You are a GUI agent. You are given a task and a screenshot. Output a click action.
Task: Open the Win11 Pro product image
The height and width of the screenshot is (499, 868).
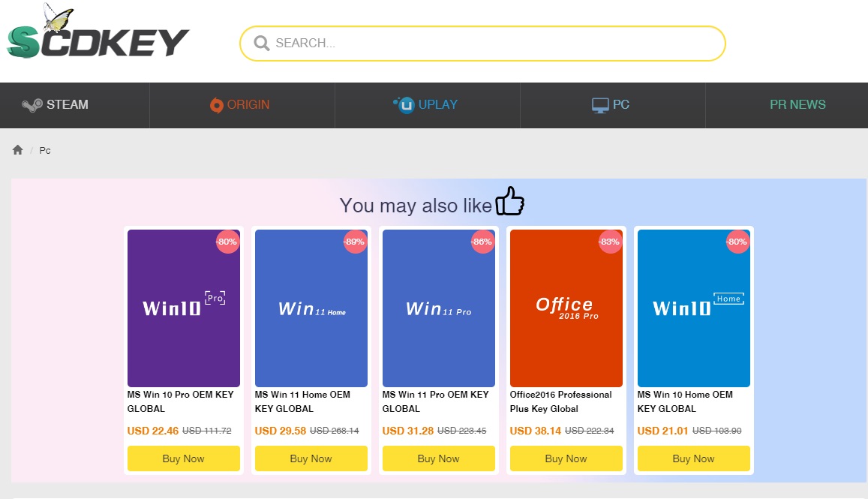[438, 308]
